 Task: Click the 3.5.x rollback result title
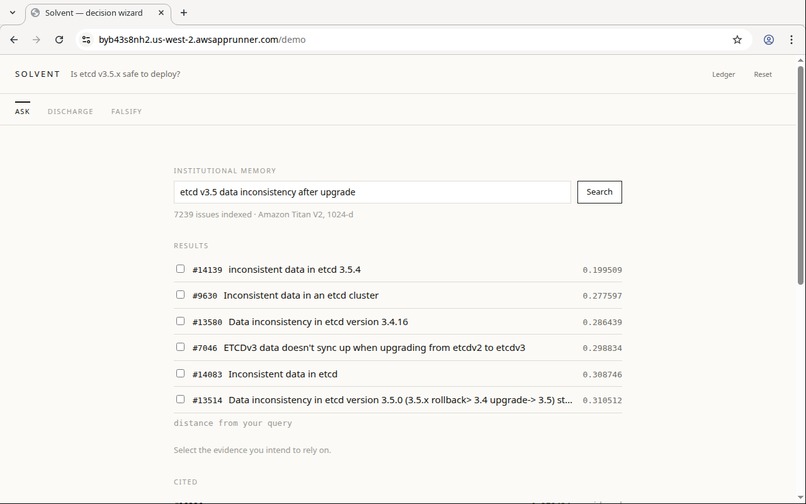click(x=400, y=400)
